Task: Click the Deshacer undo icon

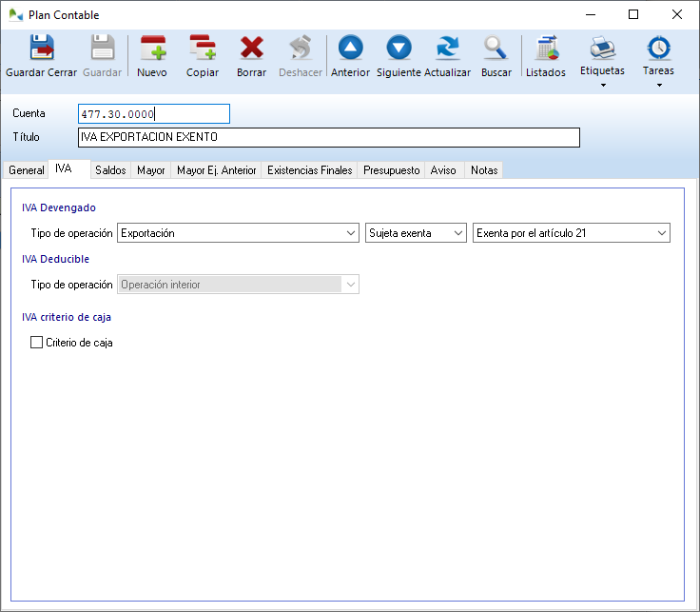Action: [x=300, y=47]
